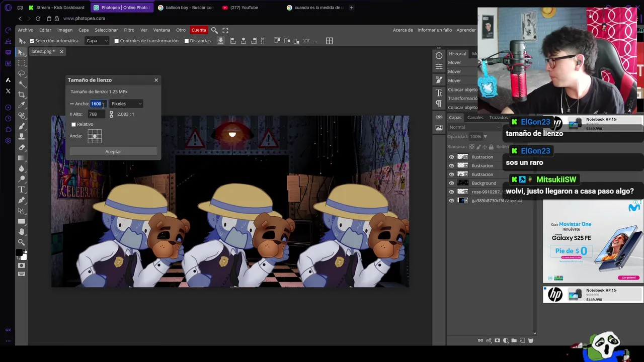Disable the Selección automática checkbox
Viewport: 644px width, 362px height.
[32, 41]
